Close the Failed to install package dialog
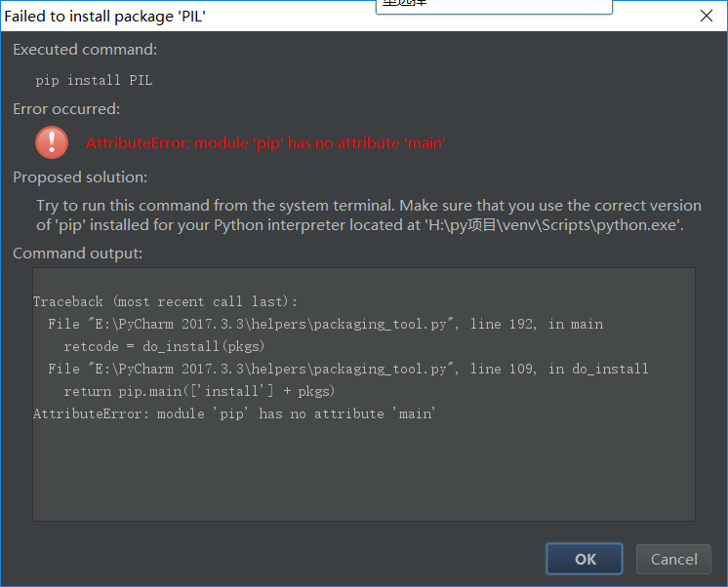728x587 pixels. pos(707,16)
